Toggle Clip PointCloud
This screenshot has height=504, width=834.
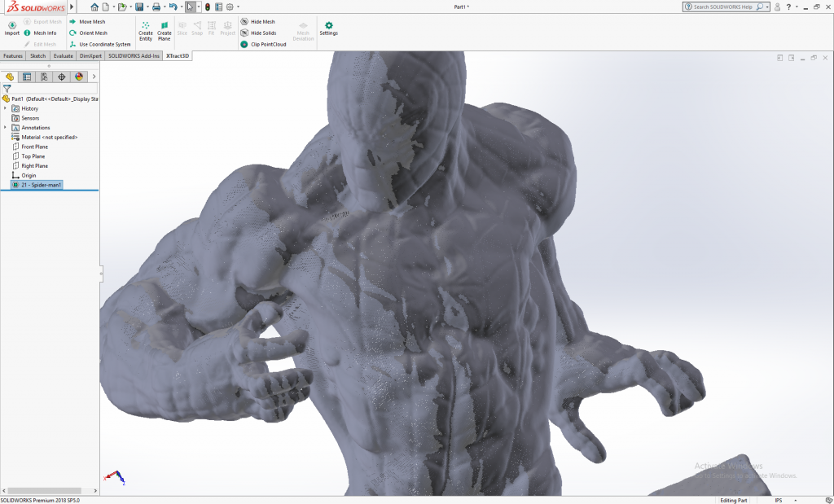pyautogui.click(x=263, y=44)
